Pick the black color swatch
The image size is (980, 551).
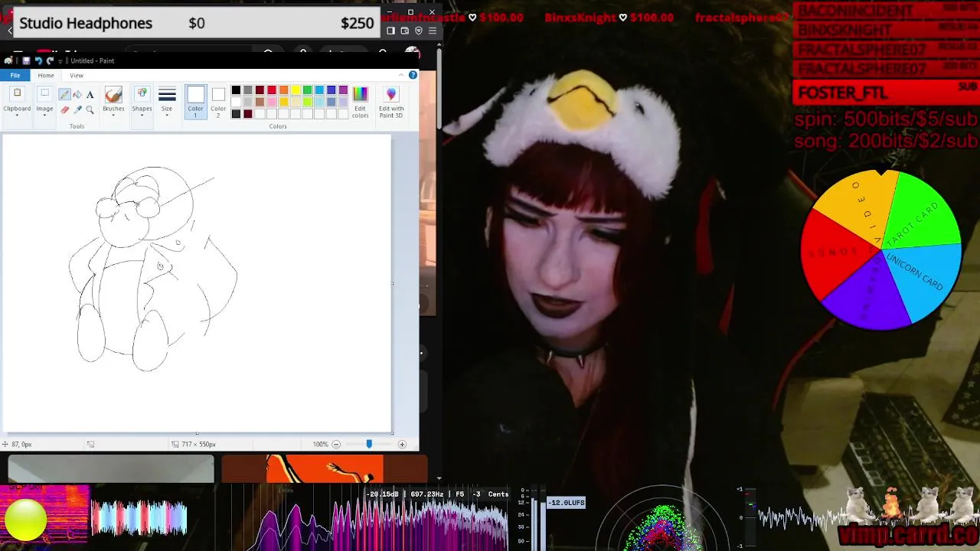[236, 90]
